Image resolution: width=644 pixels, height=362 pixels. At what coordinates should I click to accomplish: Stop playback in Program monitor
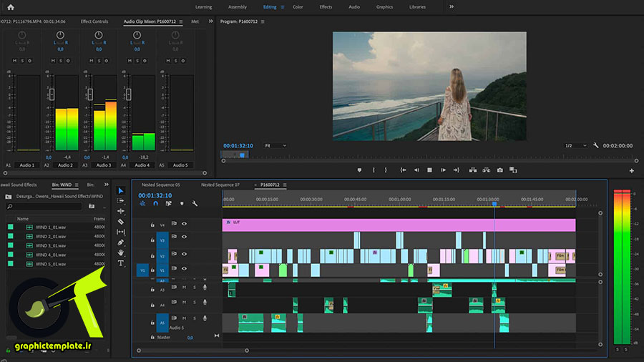point(429,170)
